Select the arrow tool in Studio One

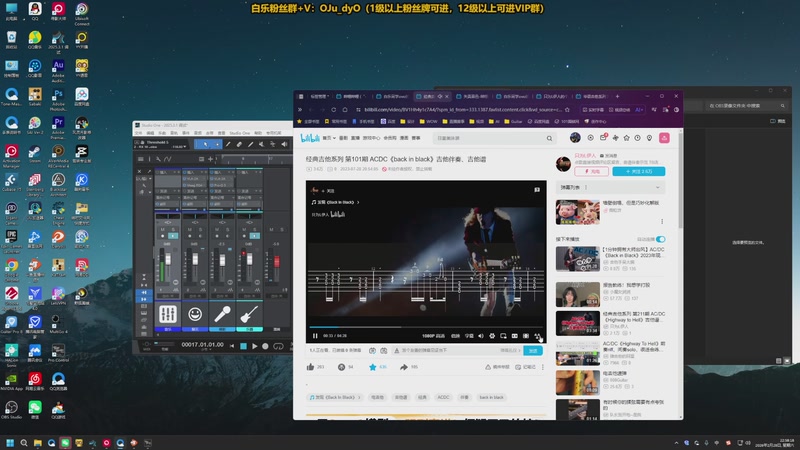[x=206, y=144]
